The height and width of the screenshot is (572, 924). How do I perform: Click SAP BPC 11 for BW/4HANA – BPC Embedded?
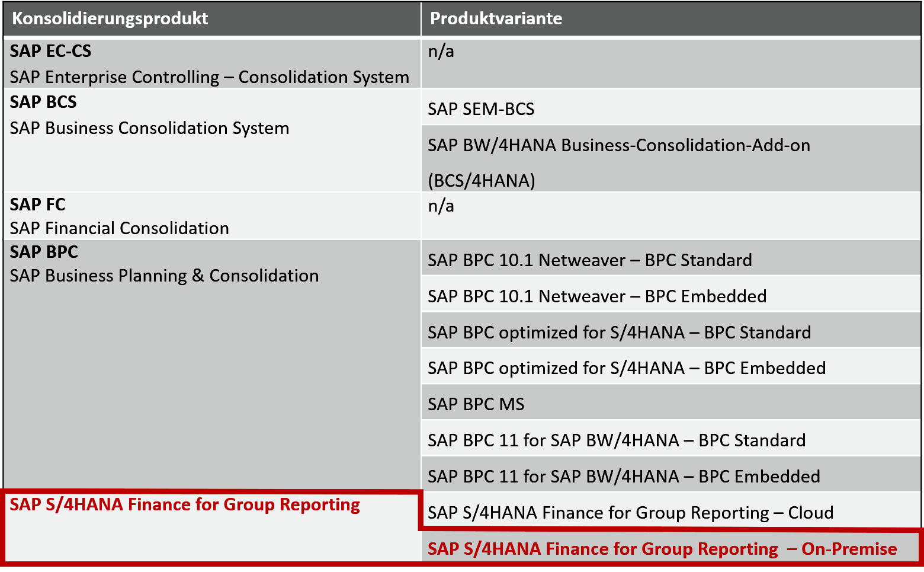pyautogui.click(x=624, y=477)
